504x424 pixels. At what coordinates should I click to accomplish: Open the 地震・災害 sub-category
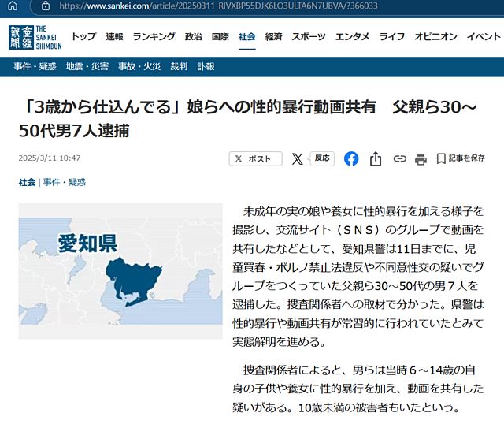(87, 66)
